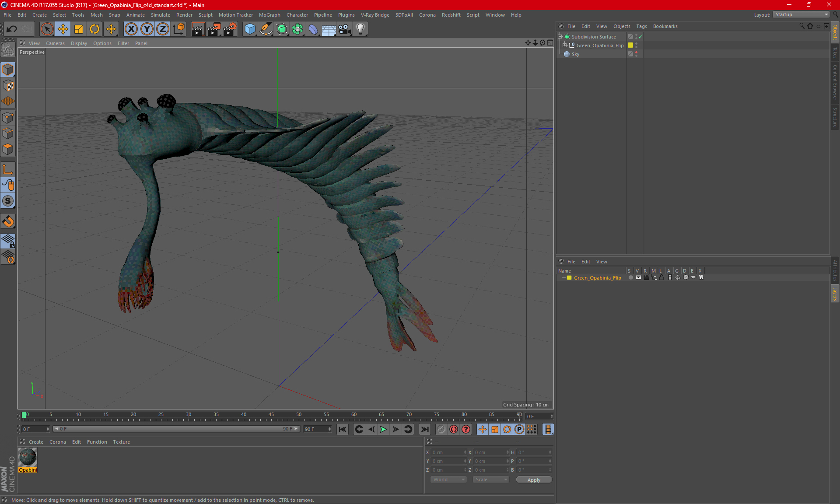This screenshot has width=840, height=504.
Task: Select the Opabini material thumbnail
Action: (28, 457)
